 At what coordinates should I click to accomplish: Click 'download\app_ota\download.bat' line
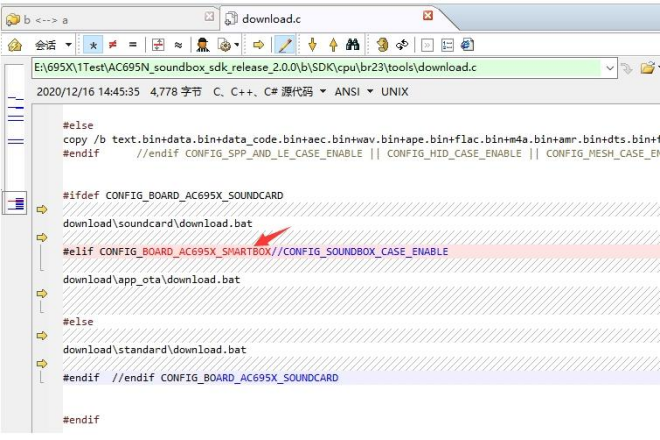152,280
